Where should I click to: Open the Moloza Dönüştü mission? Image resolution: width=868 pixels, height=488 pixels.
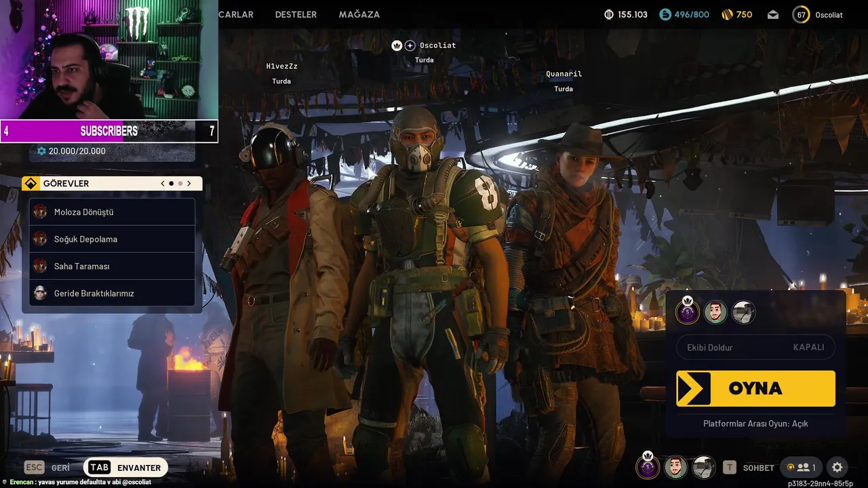point(113,211)
